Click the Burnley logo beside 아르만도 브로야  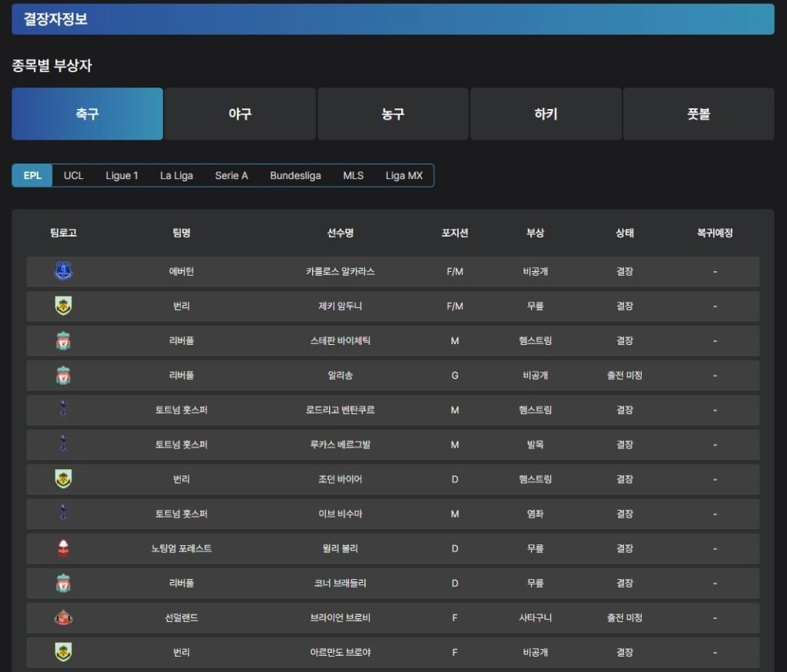pos(63,652)
